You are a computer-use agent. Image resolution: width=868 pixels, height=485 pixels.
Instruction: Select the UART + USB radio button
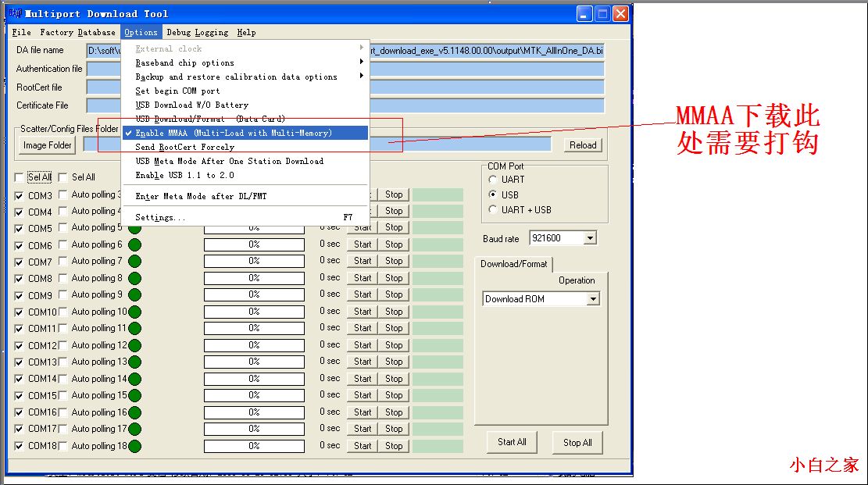point(493,209)
